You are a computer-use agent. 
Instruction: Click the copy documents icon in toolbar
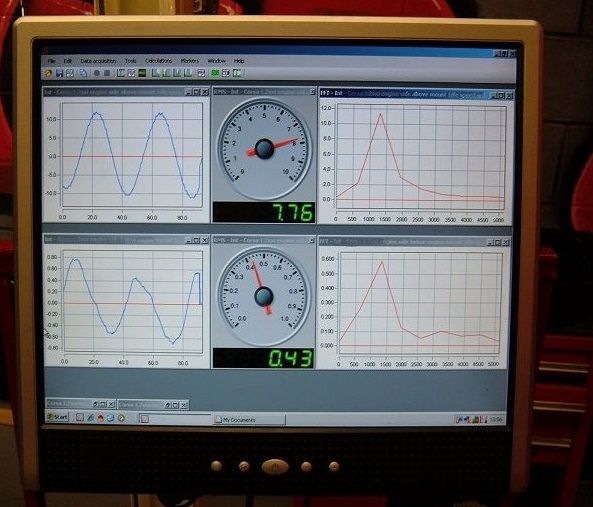point(83,73)
